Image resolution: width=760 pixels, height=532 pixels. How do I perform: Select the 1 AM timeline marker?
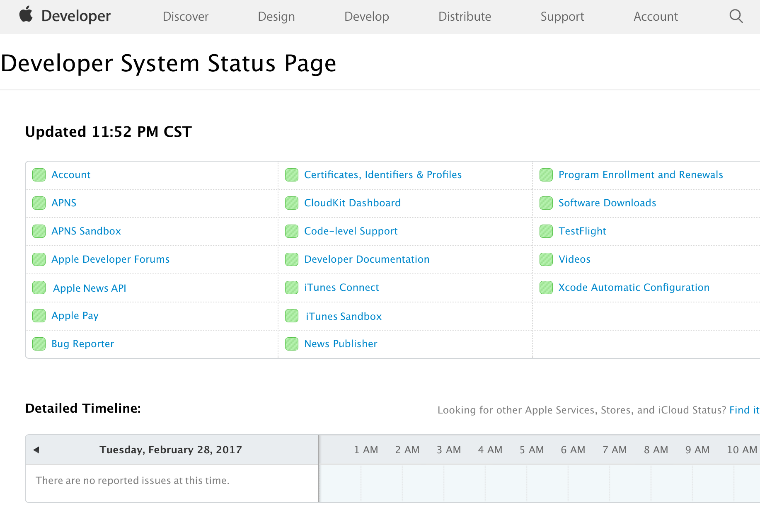point(366,450)
